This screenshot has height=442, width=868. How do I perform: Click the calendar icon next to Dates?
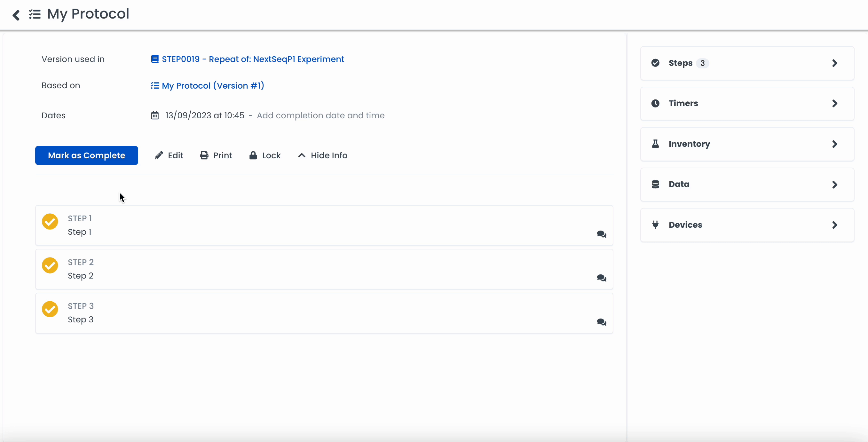(155, 115)
